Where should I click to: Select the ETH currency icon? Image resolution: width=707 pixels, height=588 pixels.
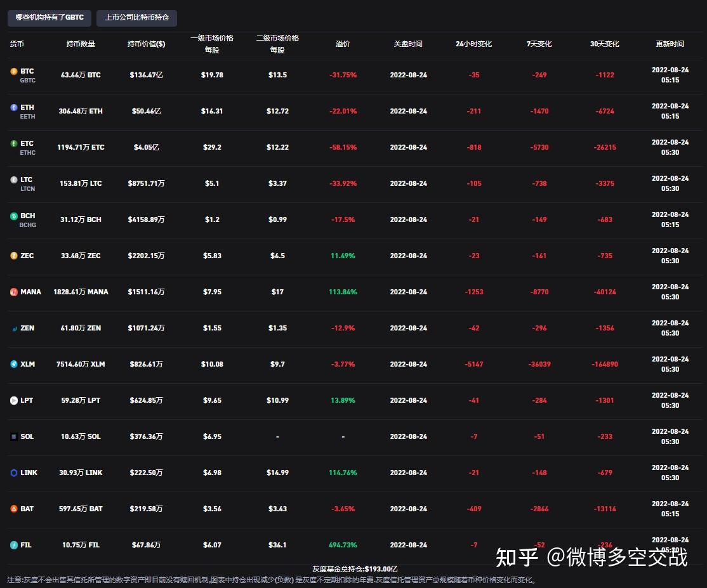coord(13,107)
